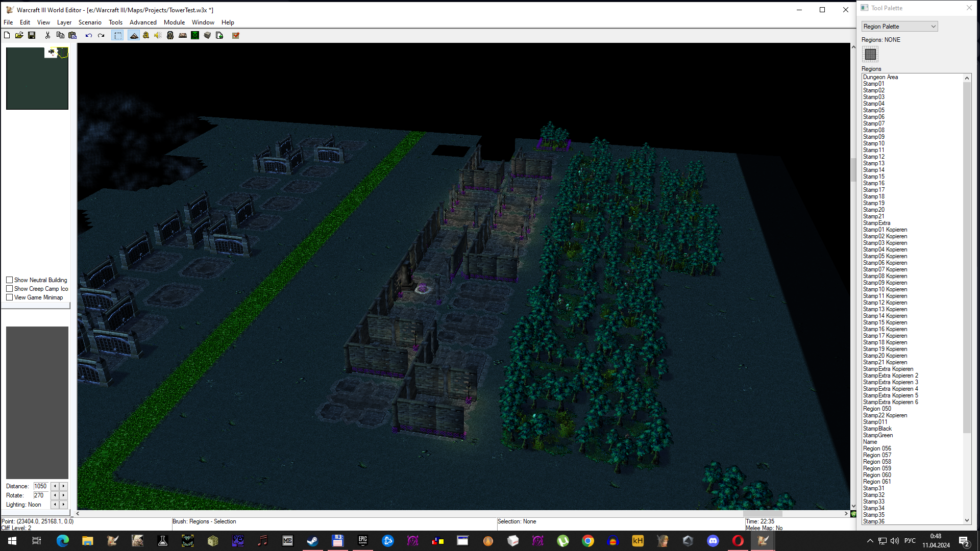Viewport: 980px width, 551px height.
Task: Open Google Chrome from taskbar
Action: tap(588, 541)
